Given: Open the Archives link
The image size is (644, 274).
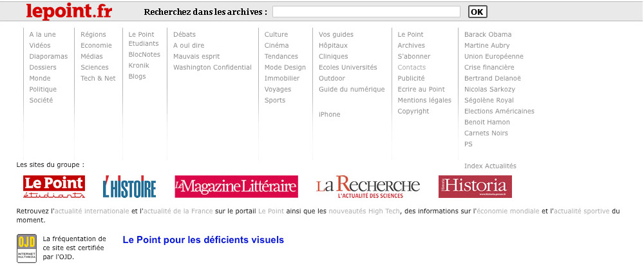Looking at the screenshot, I should 411,45.
